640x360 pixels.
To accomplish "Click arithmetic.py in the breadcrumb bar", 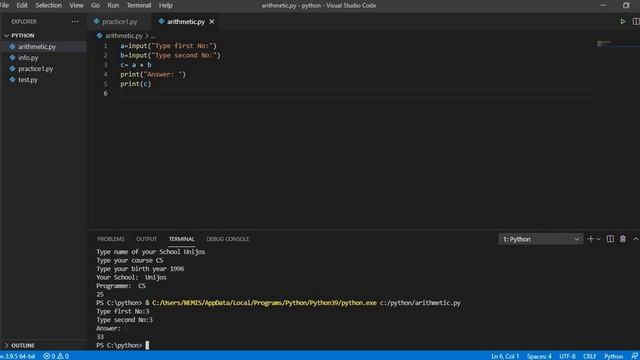I will (x=124, y=36).
